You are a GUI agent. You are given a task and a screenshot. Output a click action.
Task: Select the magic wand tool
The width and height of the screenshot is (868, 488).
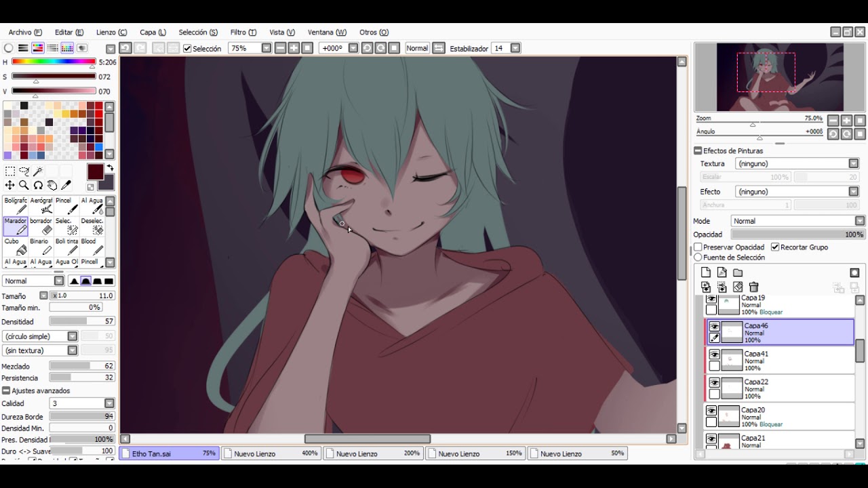38,171
